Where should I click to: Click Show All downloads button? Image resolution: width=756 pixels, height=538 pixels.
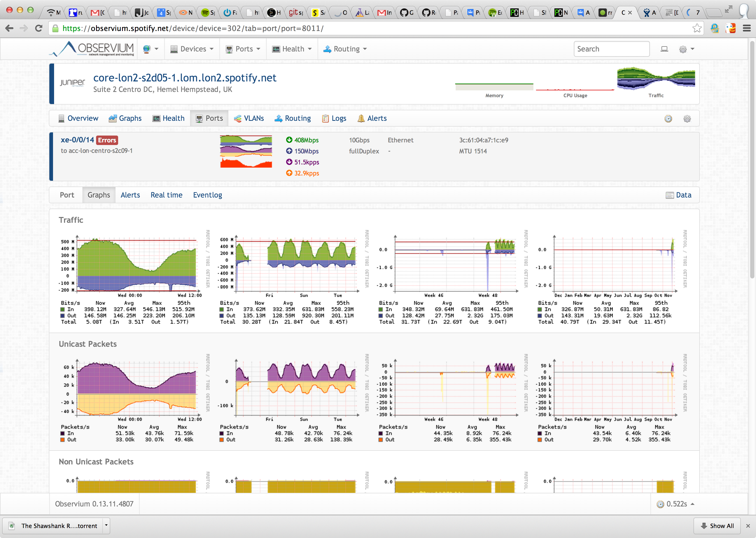717,526
